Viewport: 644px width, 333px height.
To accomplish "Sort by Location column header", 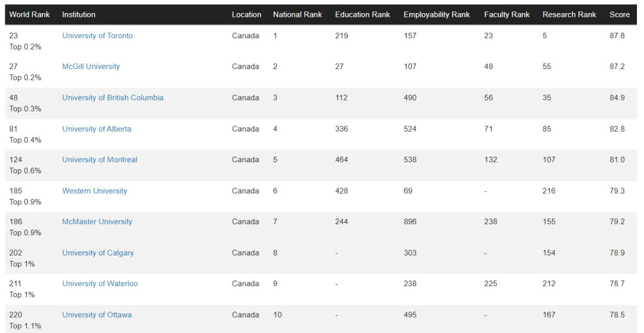I will point(246,14).
